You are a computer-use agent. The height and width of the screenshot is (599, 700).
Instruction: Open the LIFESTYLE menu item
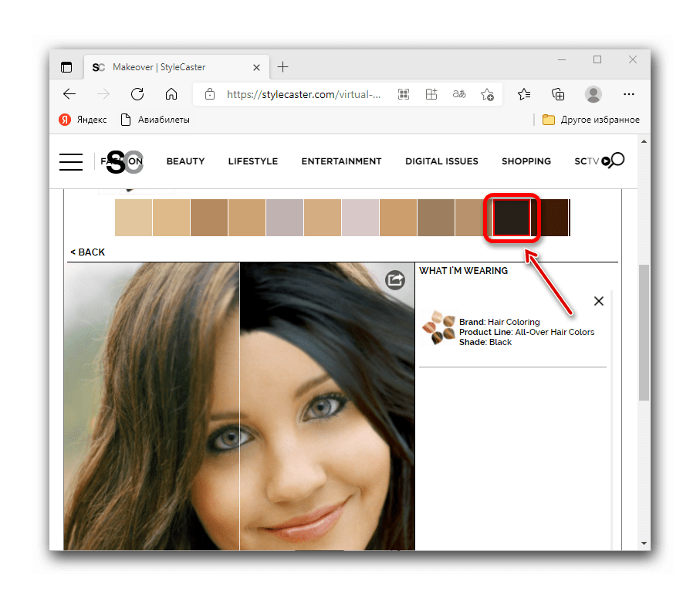point(252,161)
